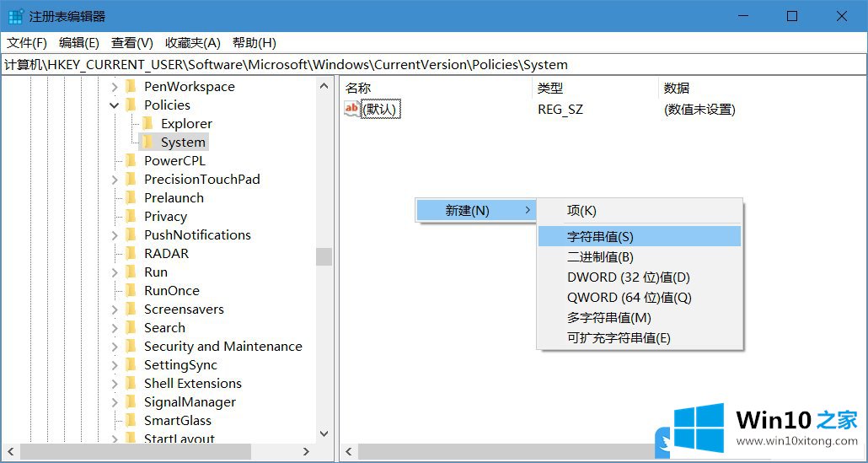The image size is (868, 463).
Task: Click the PowerCPL folder icon
Action: pos(131,160)
